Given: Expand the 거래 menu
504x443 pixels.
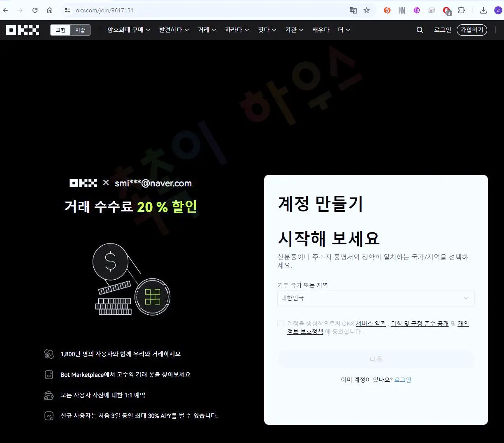Looking at the screenshot, I should (207, 30).
